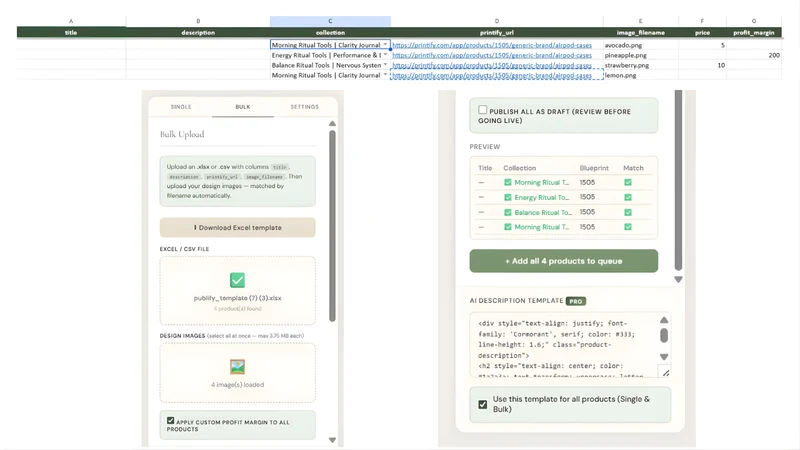Select the profit margin cell showing 200
Viewport: 800px width, 450px height.
pyautogui.click(x=754, y=55)
